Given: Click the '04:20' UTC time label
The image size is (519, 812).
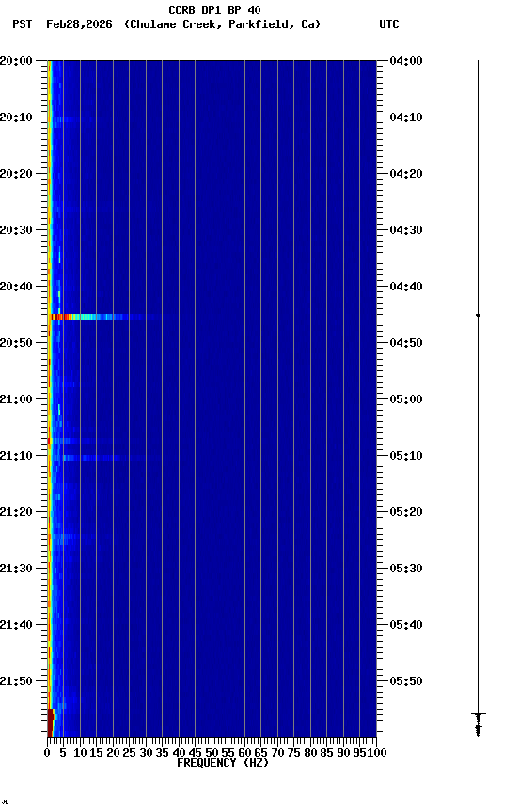Looking at the screenshot, I should pyautogui.click(x=406, y=174).
